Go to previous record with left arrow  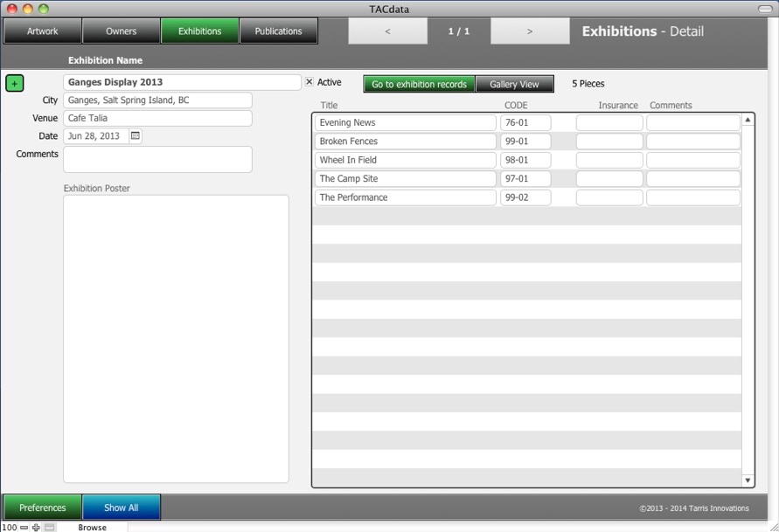(x=387, y=31)
